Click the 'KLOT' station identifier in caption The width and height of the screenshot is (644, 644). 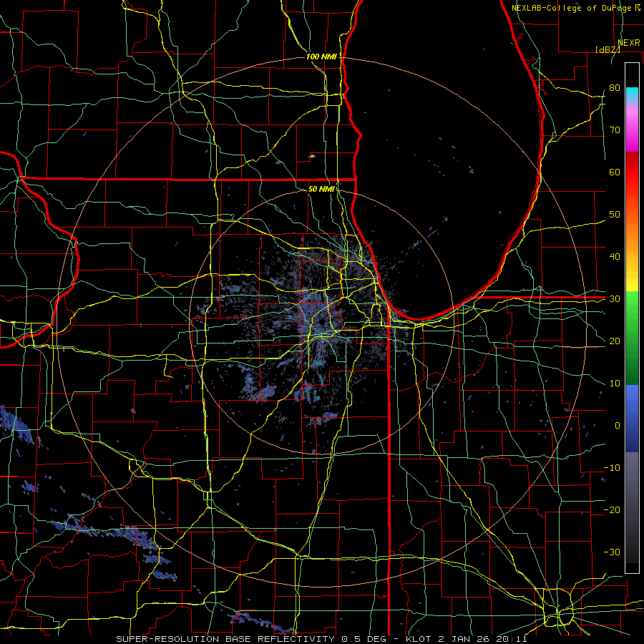coord(417,639)
